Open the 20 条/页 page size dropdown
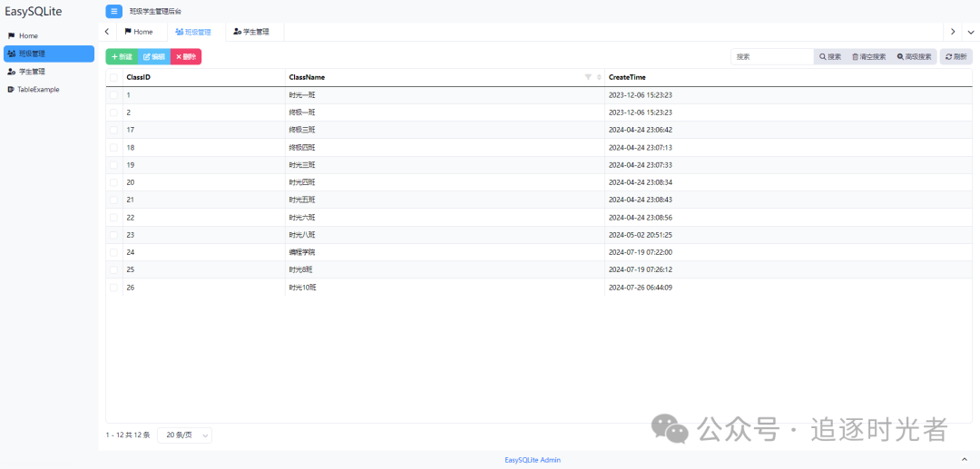The height and width of the screenshot is (469, 980). pos(184,435)
